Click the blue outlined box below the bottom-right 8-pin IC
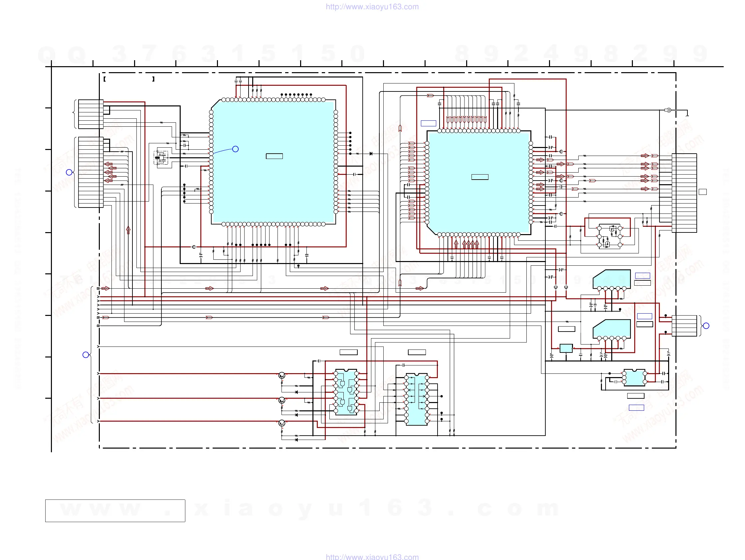This screenshot has height=560, width=745. tap(636, 408)
